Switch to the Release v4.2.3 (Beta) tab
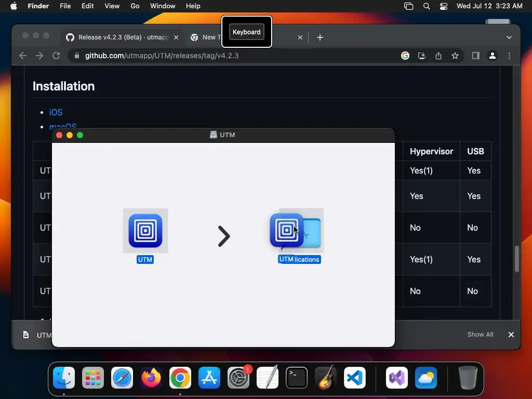 click(x=122, y=37)
